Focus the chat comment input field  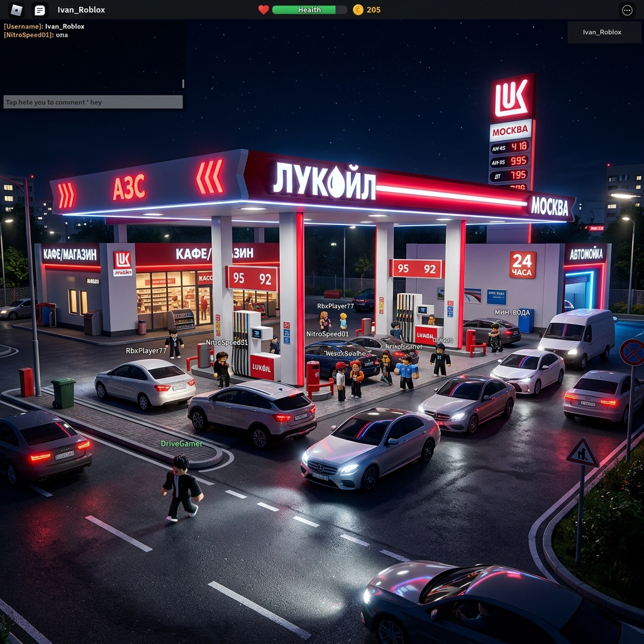click(x=93, y=102)
